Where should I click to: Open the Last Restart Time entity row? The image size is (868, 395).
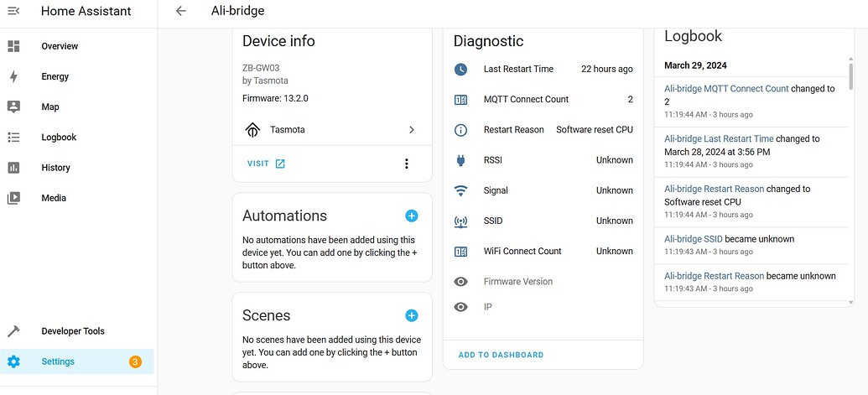click(543, 69)
